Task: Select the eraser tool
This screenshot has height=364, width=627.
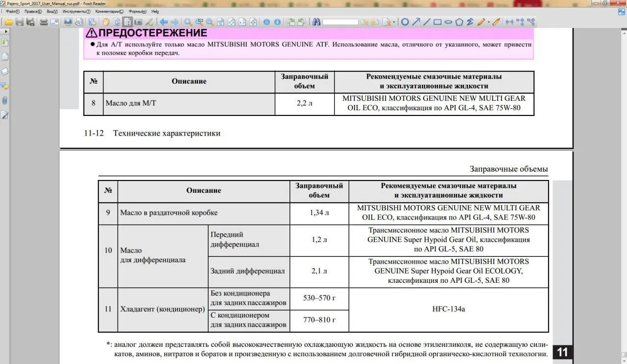Action: point(496,22)
